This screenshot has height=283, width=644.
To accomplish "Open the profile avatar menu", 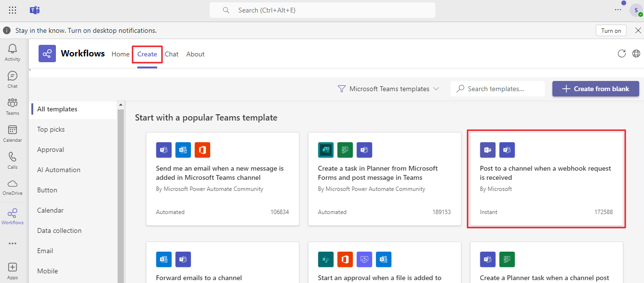I will tap(636, 10).
